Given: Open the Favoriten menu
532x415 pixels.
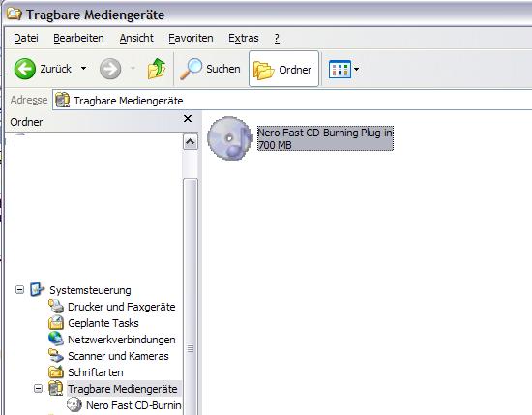Looking at the screenshot, I should 191,38.
